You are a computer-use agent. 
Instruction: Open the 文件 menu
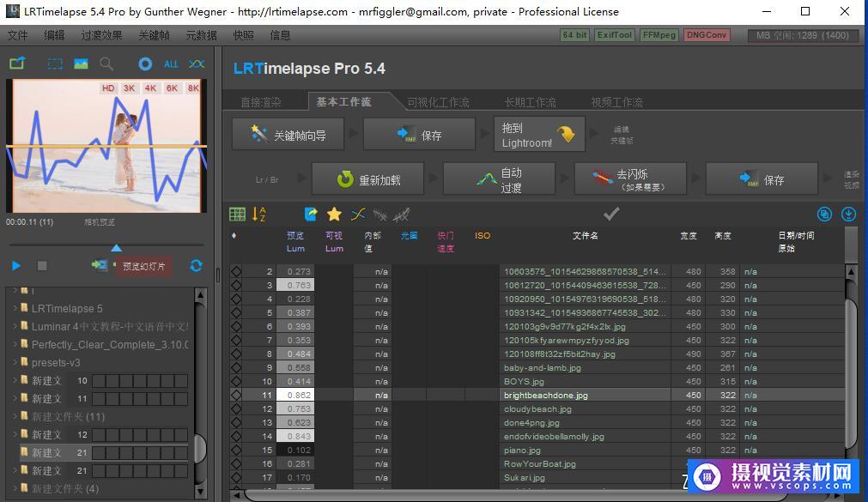18,35
